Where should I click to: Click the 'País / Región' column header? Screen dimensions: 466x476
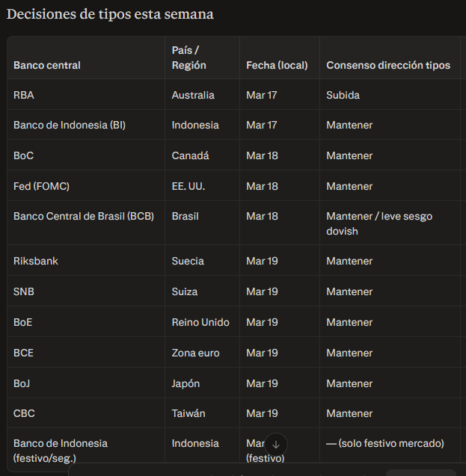click(x=188, y=58)
